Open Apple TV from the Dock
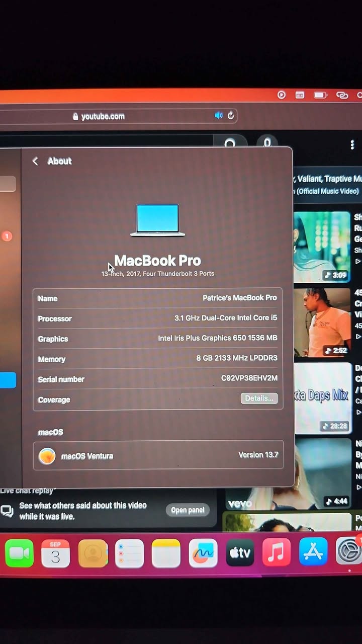This screenshot has height=644, width=362. coord(240,552)
